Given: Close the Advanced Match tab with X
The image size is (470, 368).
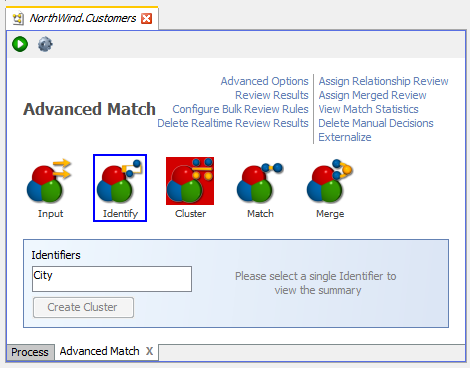Looking at the screenshot, I should [149, 351].
